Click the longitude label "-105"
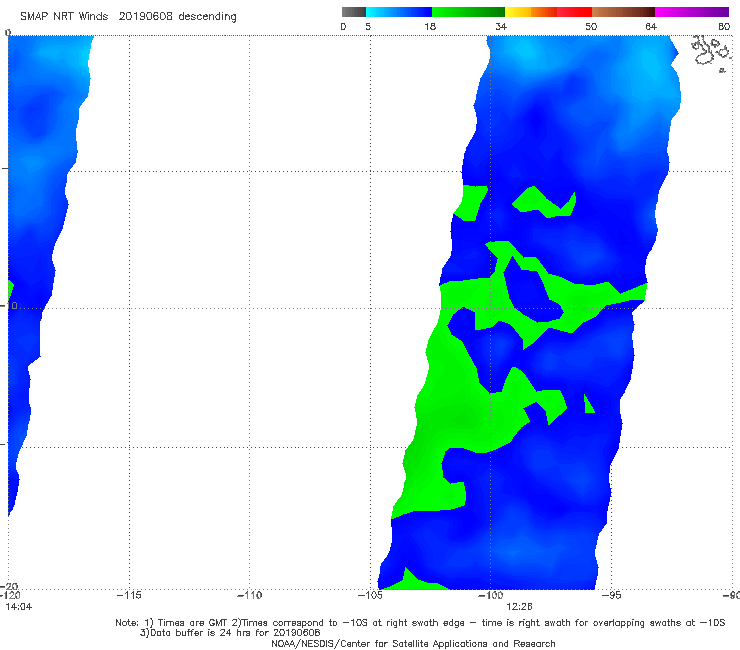 370,595
